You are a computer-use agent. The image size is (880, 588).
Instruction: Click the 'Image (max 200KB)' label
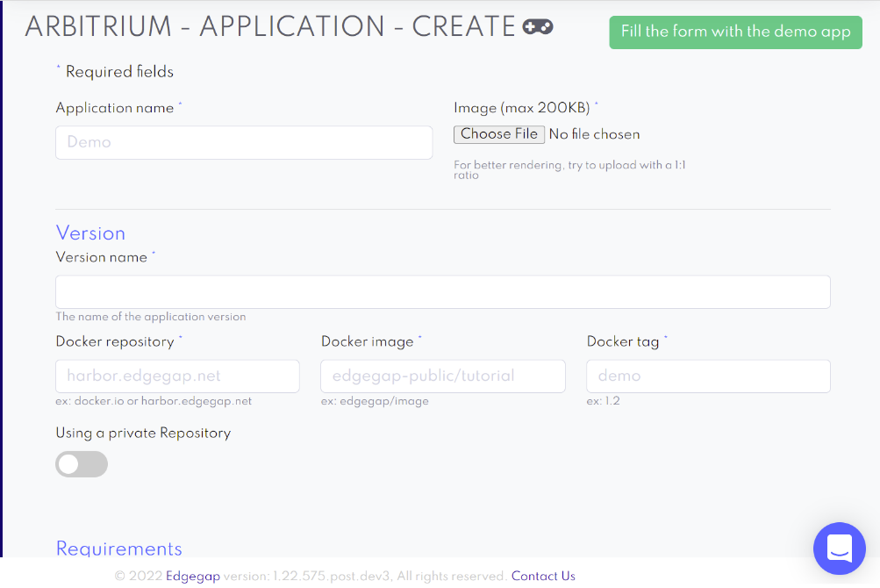pyautogui.click(x=521, y=108)
